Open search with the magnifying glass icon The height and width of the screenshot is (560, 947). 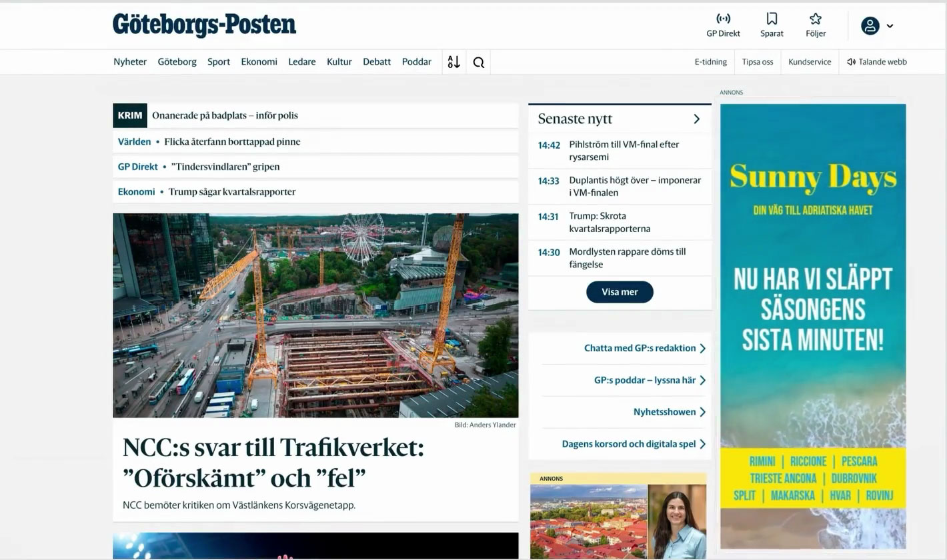pyautogui.click(x=479, y=63)
